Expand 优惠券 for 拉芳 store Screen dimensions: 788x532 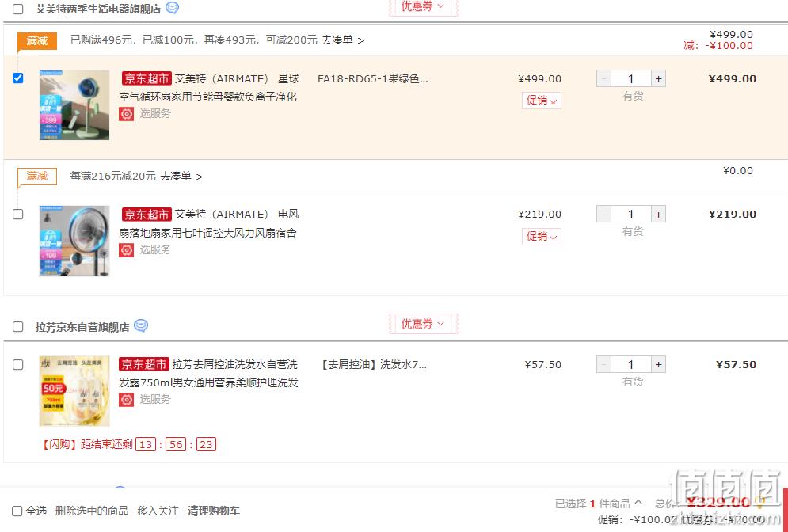(423, 324)
